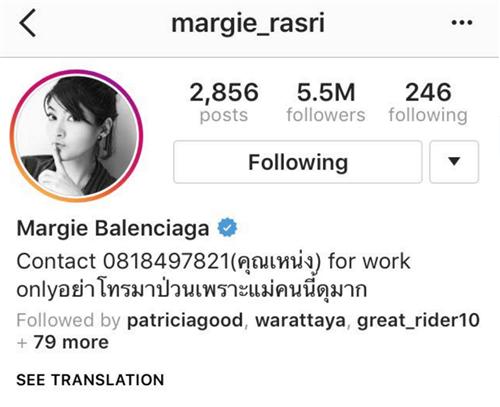Open the profile picture story ring
The image size is (500, 407).
pos(77,136)
